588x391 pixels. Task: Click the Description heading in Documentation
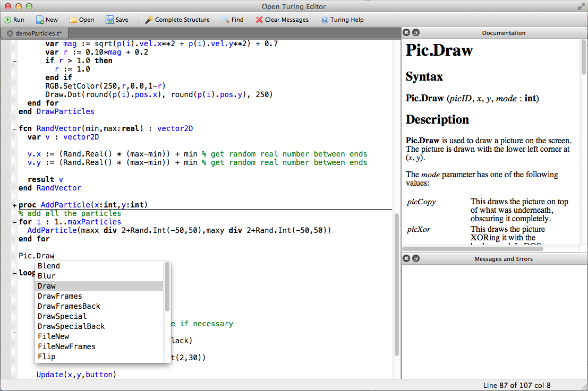coord(437,119)
